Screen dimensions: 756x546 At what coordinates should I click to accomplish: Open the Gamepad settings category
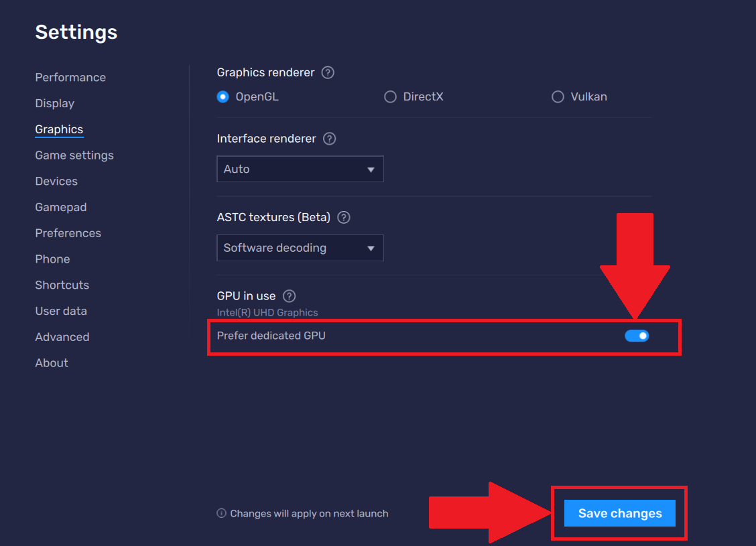tap(60, 207)
